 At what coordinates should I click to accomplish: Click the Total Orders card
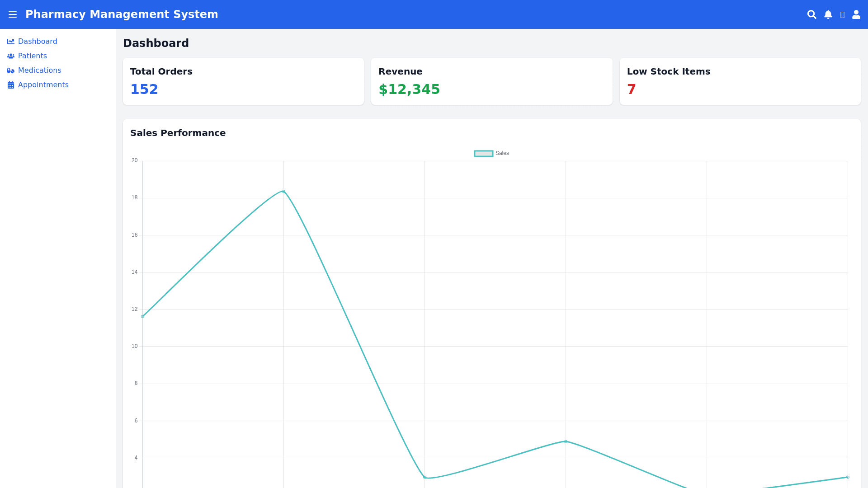pos(243,81)
